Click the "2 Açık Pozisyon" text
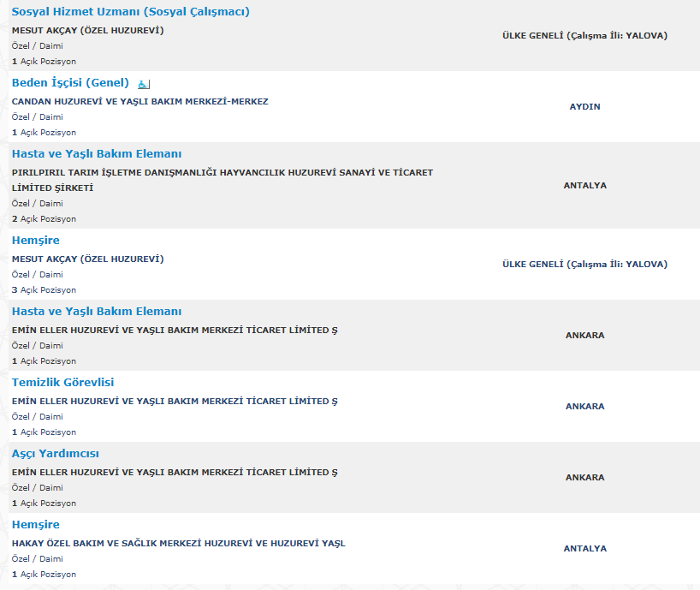This screenshot has height=590, width=700. click(x=44, y=219)
